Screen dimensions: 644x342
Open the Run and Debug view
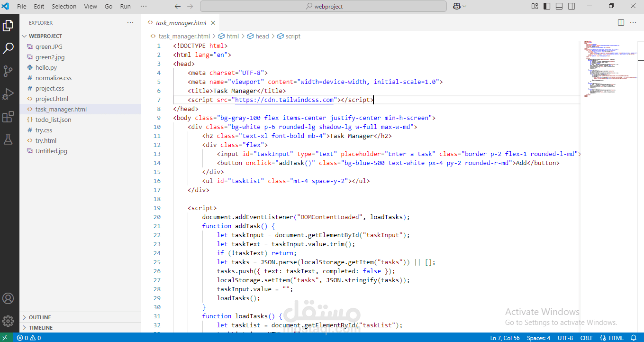pos(8,94)
